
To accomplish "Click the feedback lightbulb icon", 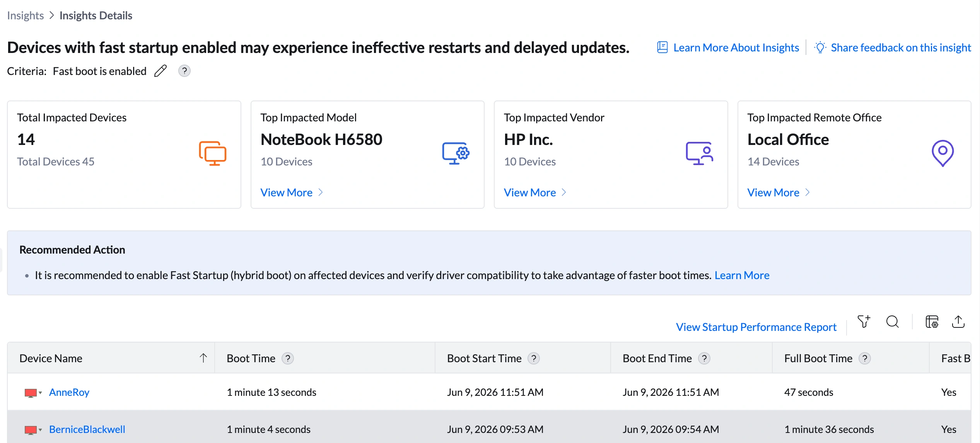I will pos(820,48).
